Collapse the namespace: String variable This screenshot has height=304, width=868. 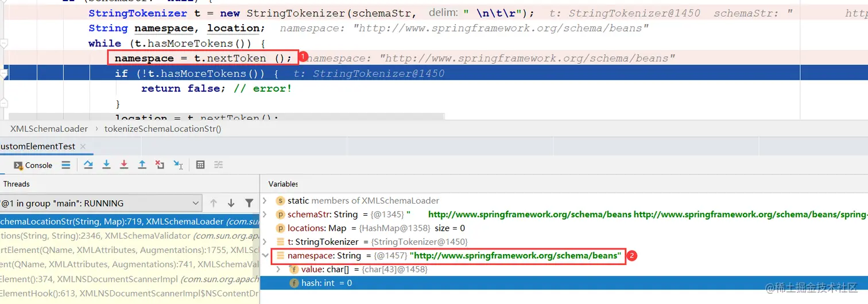265,255
